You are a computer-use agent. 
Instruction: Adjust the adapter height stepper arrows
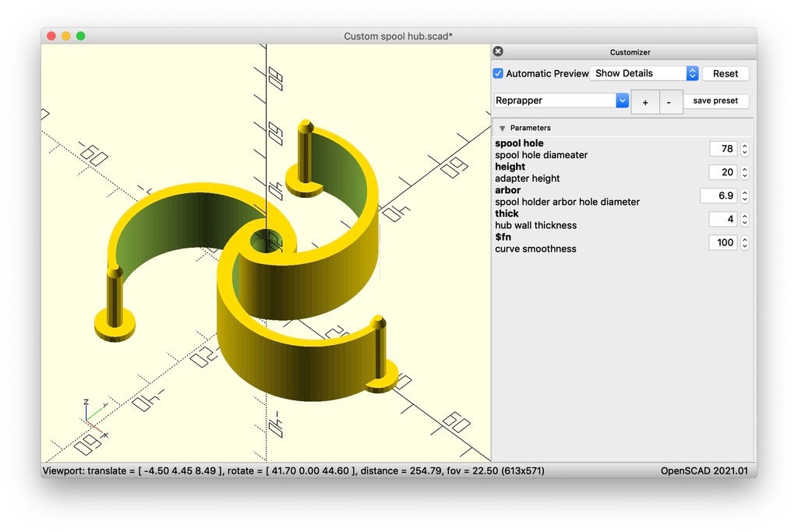[x=745, y=172]
